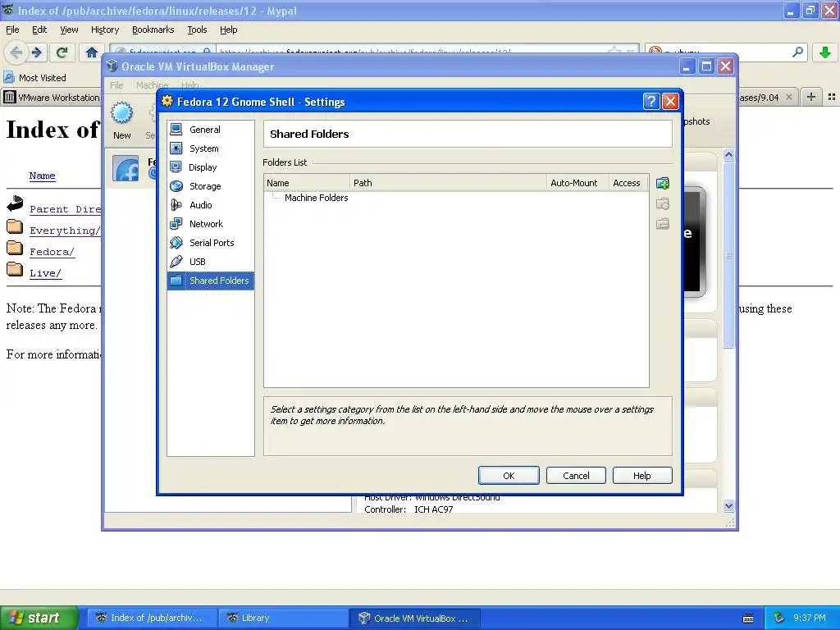Switch to VMware Workstation browser tab
This screenshot has width=840, height=630.
[x=52, y=97]
